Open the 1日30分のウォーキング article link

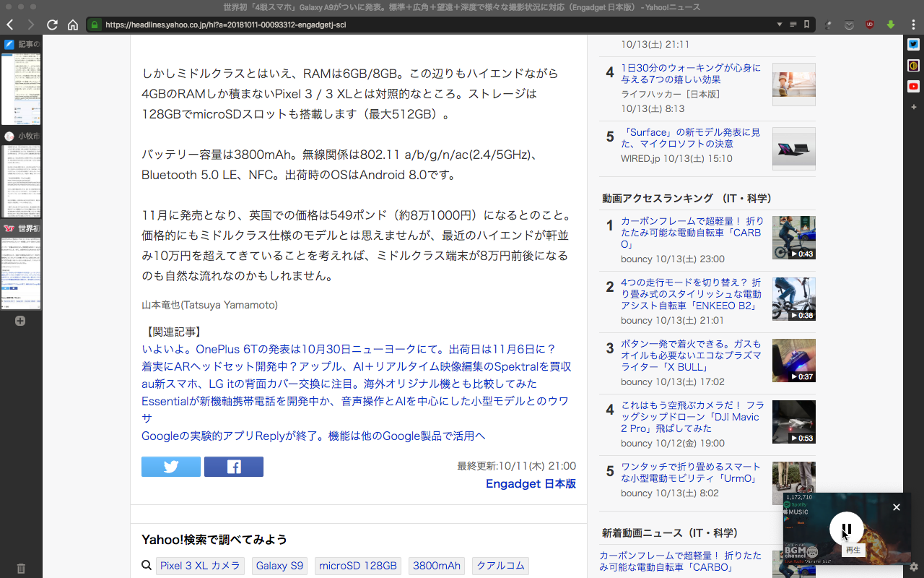691,74
